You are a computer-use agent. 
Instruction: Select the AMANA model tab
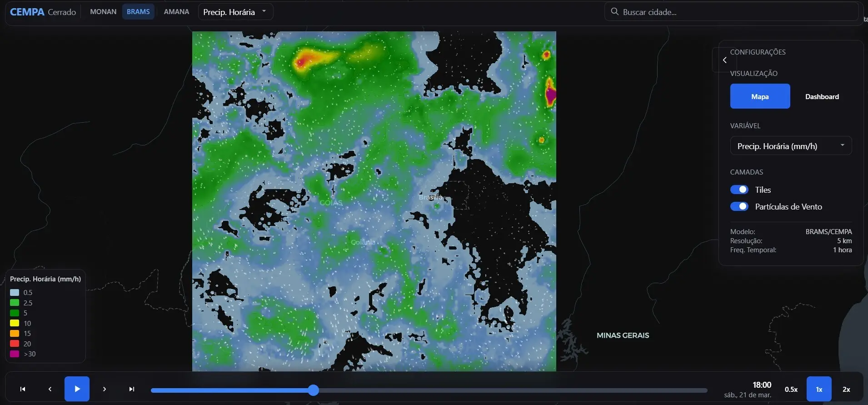pos(176,12)
